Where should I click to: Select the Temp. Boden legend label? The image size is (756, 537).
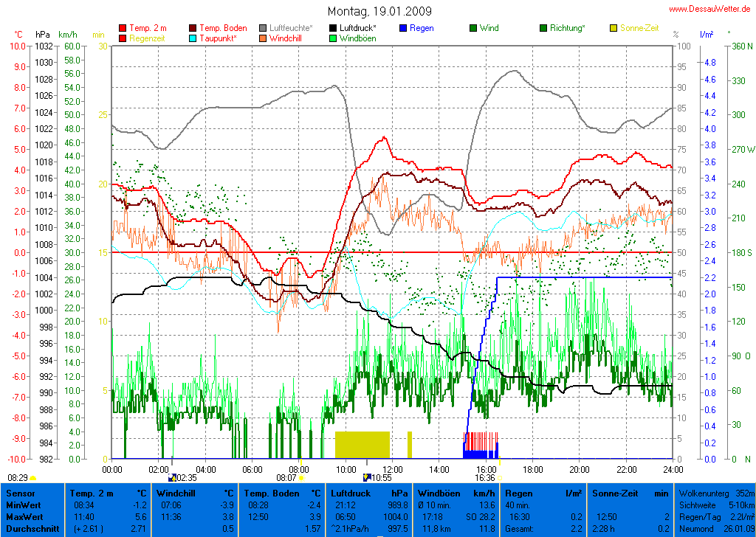click(224, 28)
